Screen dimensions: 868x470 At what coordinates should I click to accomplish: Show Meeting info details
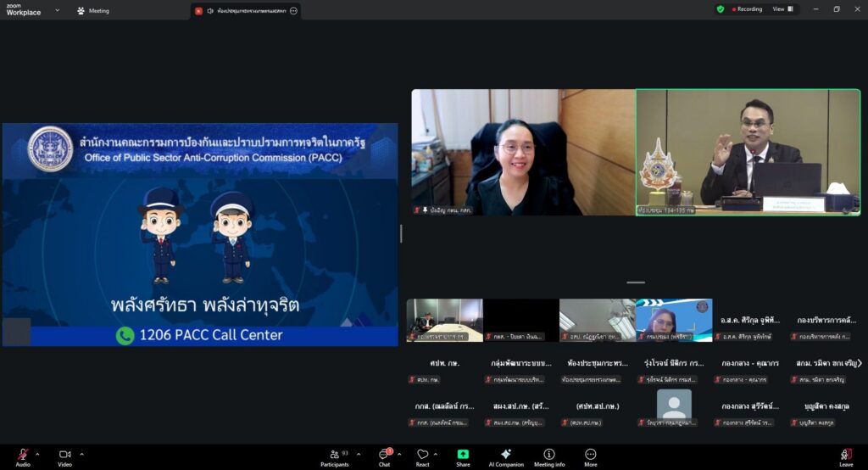(549, 456)
